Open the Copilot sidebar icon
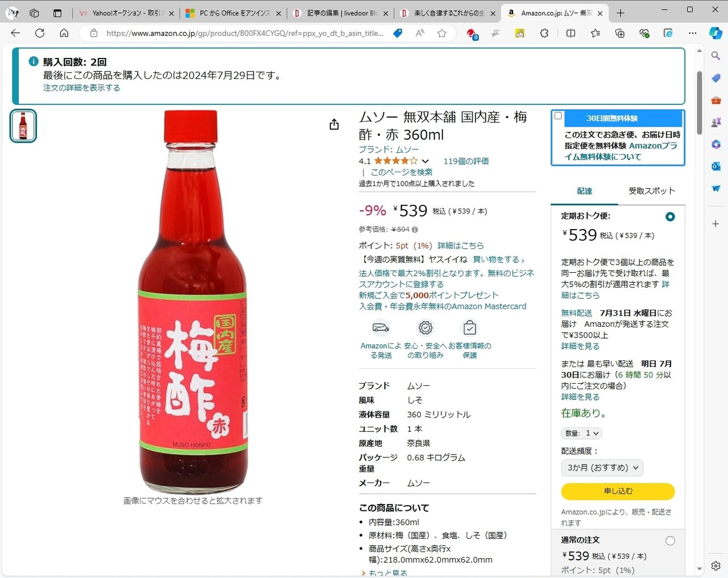The image size is (728, 578). pos(715,33)
